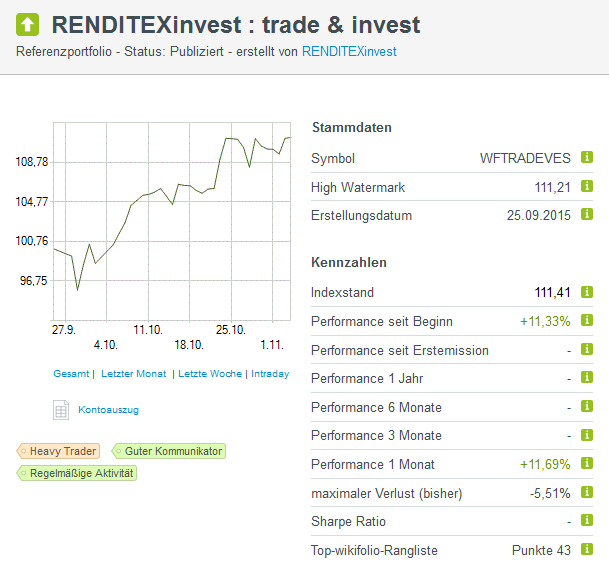
Task: Open info icon for Sharpe Ratio
Action: (587, 522)
